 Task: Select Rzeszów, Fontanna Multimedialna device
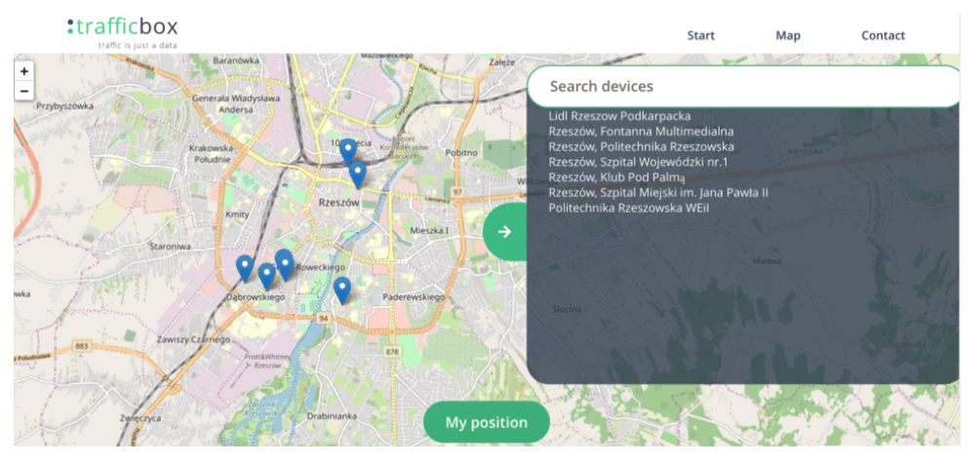click(641, 132)
